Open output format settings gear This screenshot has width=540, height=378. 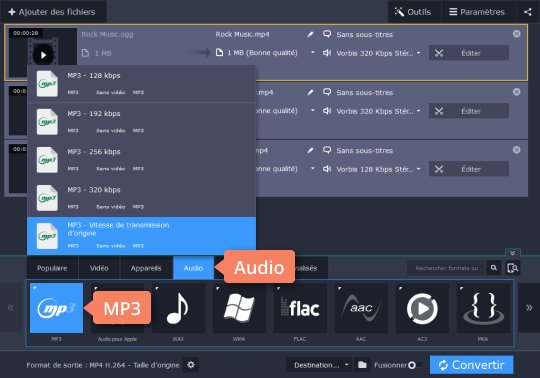click(x=191, y=365)
